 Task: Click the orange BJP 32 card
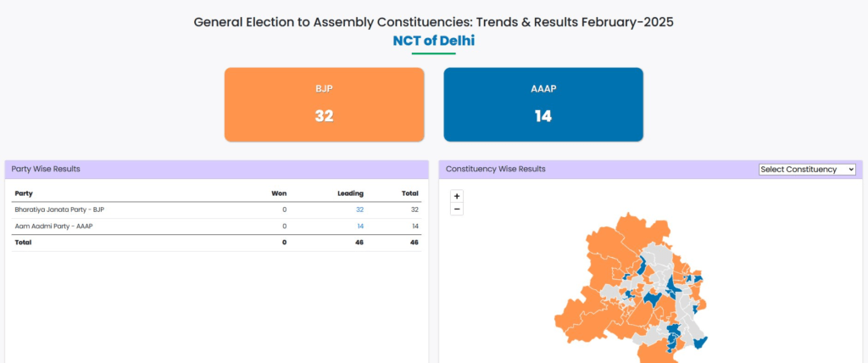click(324, 104)
